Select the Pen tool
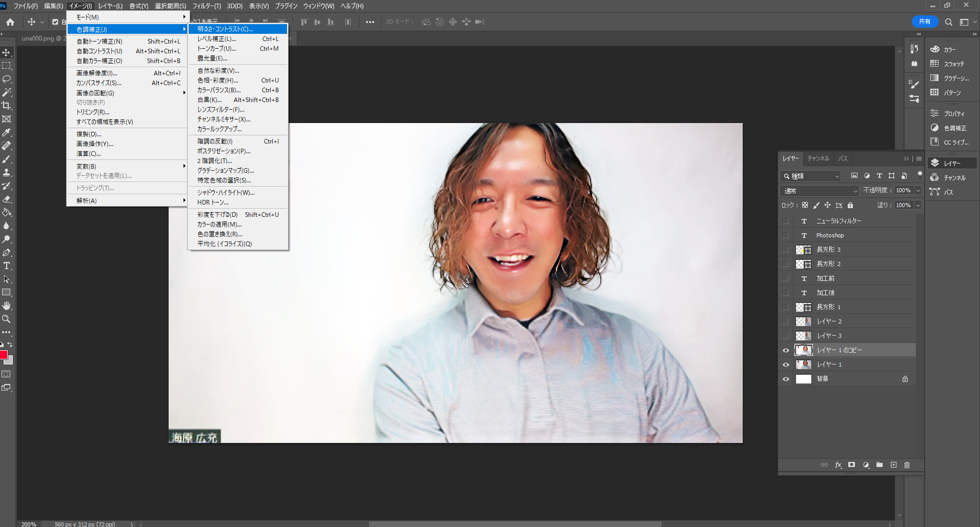The image size is (980, 527). [x=7, y=252]
